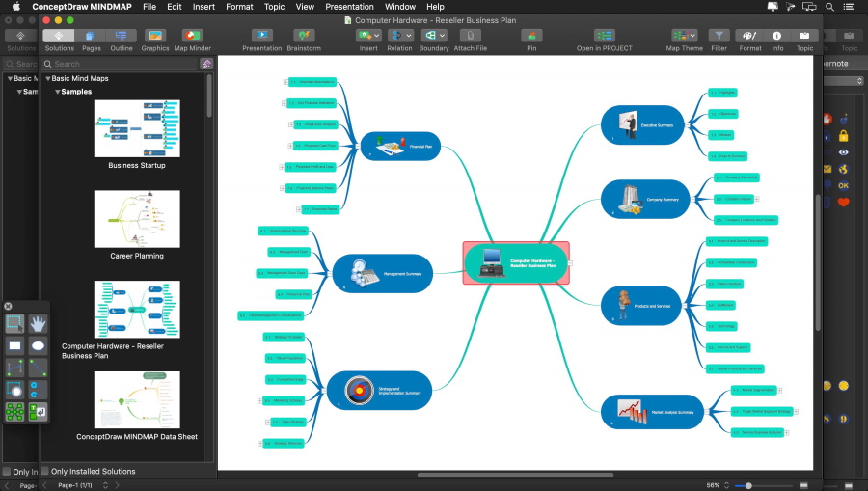
Task: Toggle the Solutions panel toolbar button
Action: pyautogui.click(x=59, y=36)
